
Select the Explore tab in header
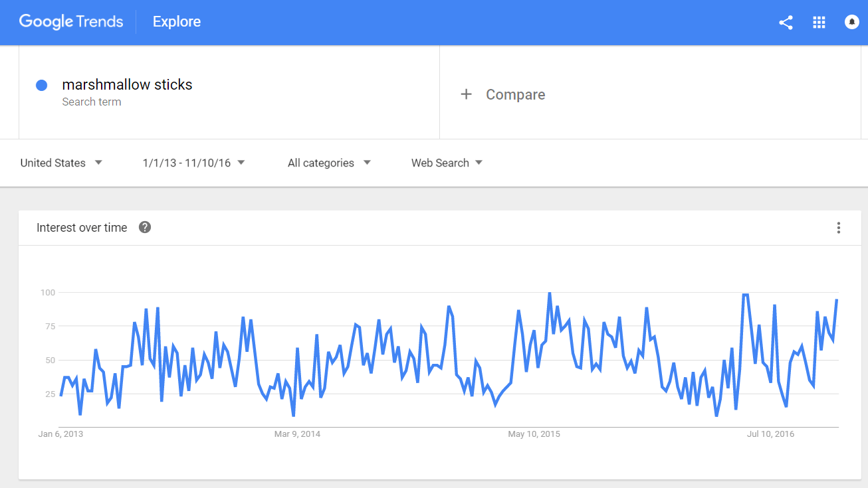(177, 22)
